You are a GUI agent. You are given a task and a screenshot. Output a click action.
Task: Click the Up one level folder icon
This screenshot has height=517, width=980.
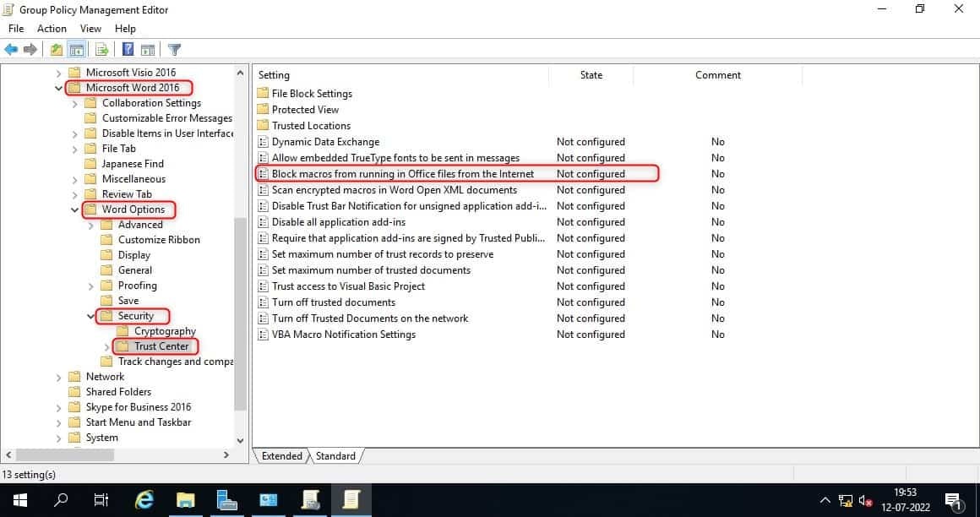click(x=57, y=49)
